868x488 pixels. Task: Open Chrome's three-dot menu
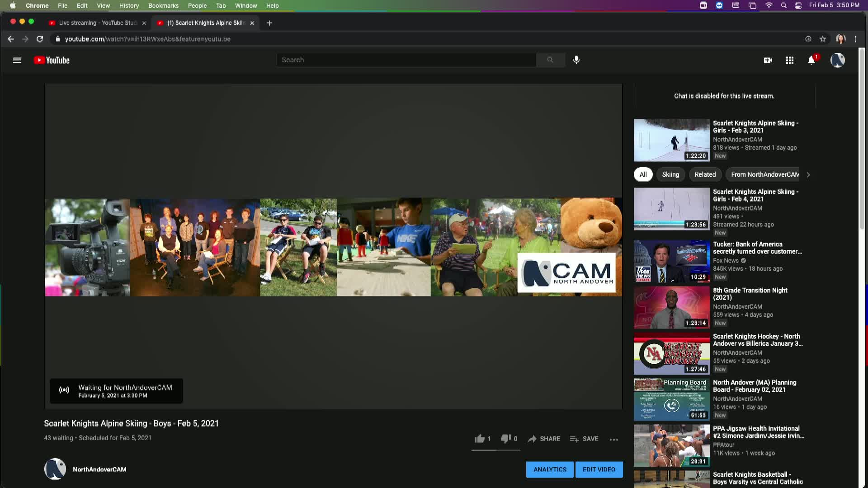(x=855, y=39)
